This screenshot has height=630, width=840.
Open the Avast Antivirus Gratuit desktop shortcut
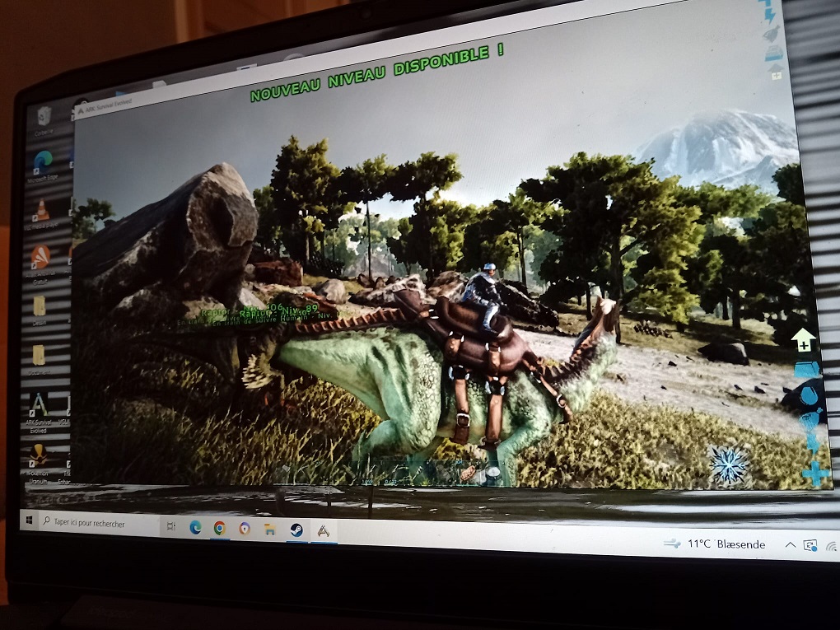[x=40, y=264]
